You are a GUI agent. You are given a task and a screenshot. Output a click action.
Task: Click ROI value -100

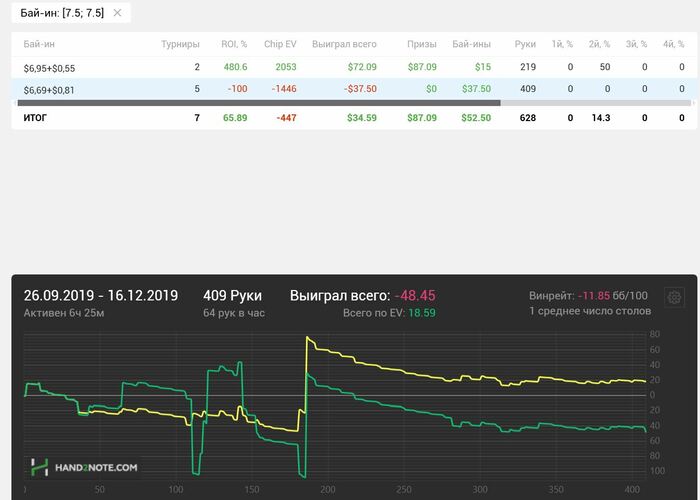pos(237,89)
